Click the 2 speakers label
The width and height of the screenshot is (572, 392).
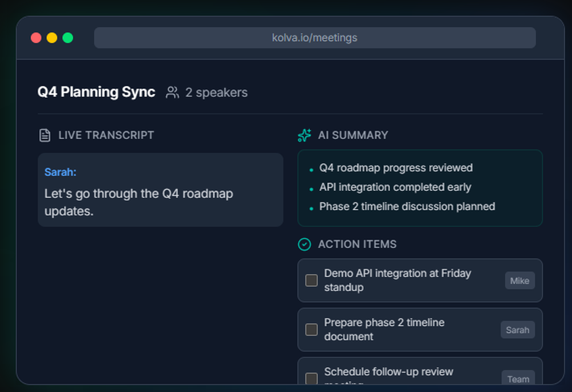[x=216, y=92]
